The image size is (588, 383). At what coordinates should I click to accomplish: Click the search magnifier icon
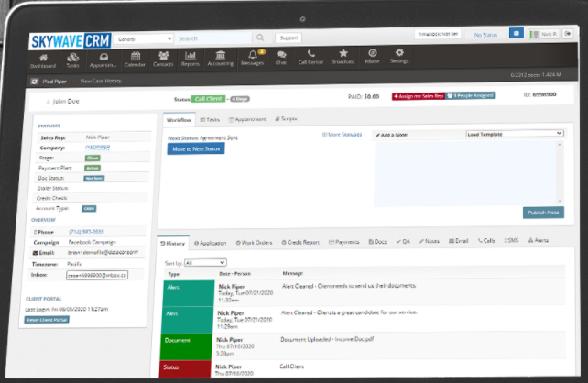pos(260,38)
